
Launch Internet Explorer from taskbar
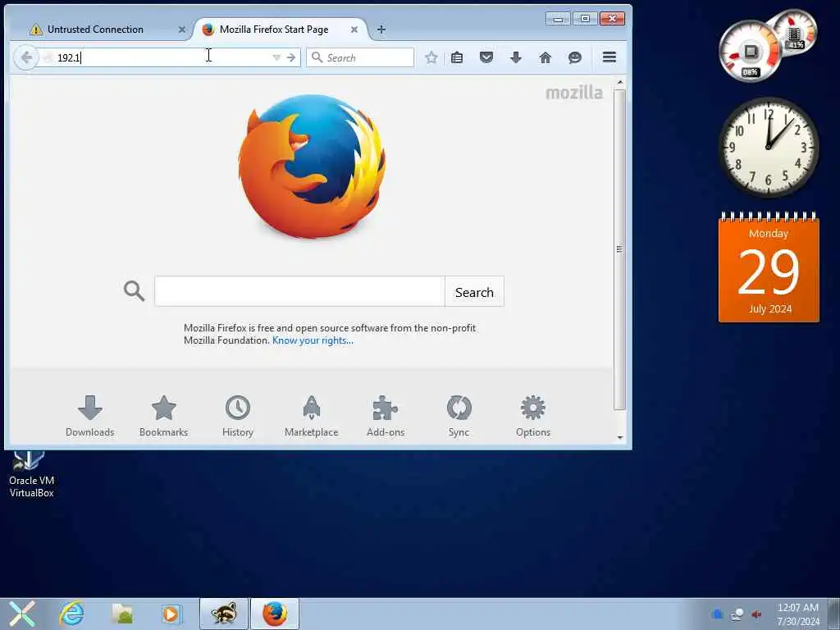[x=72, y=614]
